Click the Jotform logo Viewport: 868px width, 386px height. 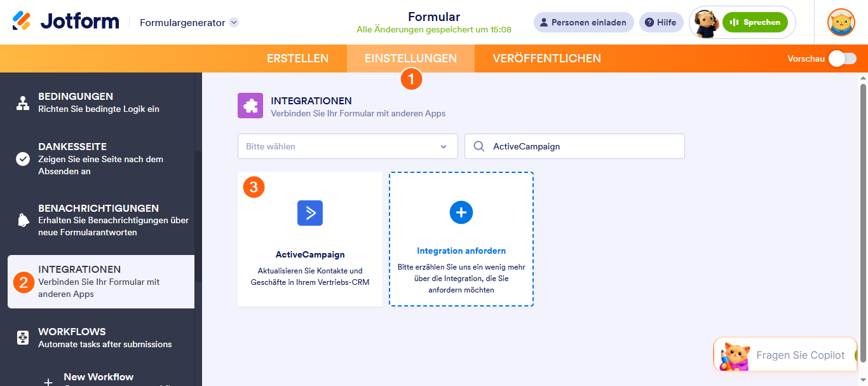click(x=65, y=22)
